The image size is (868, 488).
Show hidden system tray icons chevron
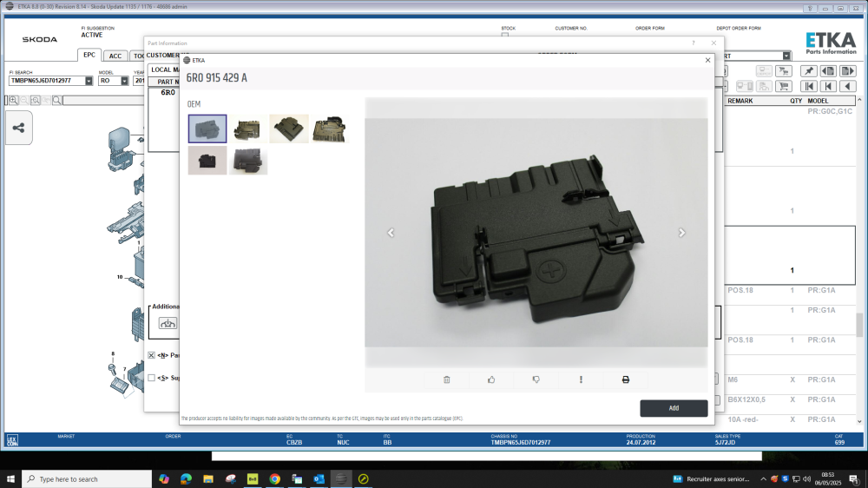pos(763,479)
